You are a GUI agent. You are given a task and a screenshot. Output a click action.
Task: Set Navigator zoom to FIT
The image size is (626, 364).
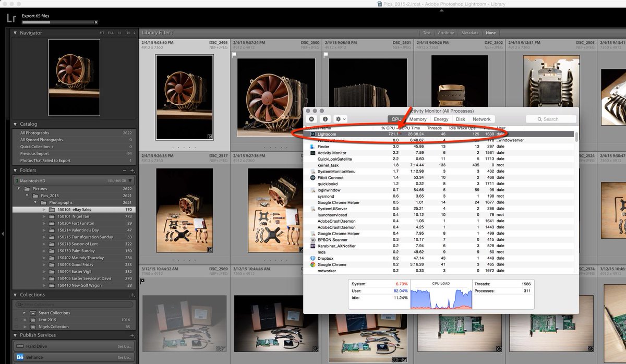[102, 33]
